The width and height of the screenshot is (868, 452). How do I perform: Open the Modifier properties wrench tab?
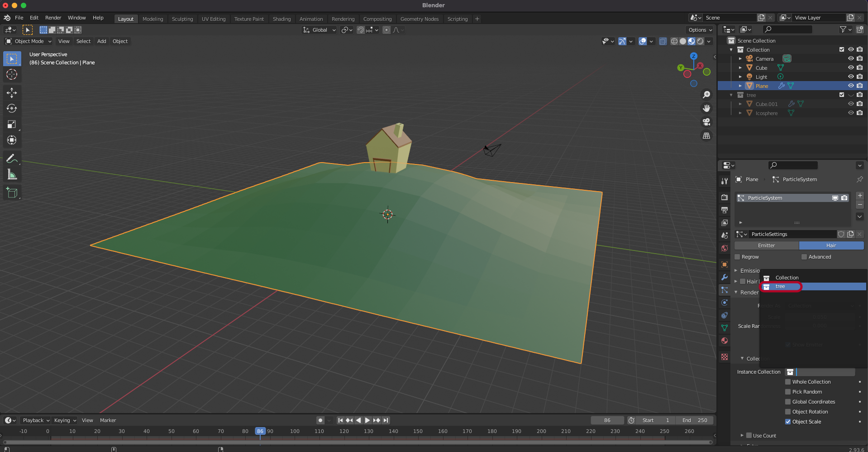(x=725, y=277)
